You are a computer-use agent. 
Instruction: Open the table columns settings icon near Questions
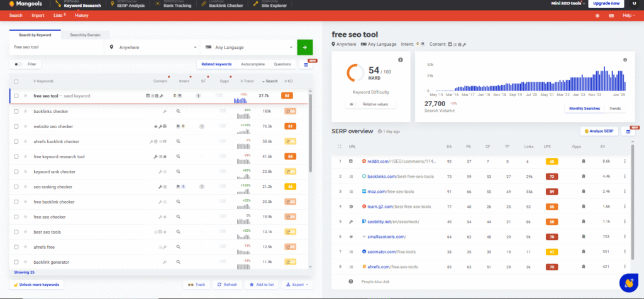coord(306,65)
